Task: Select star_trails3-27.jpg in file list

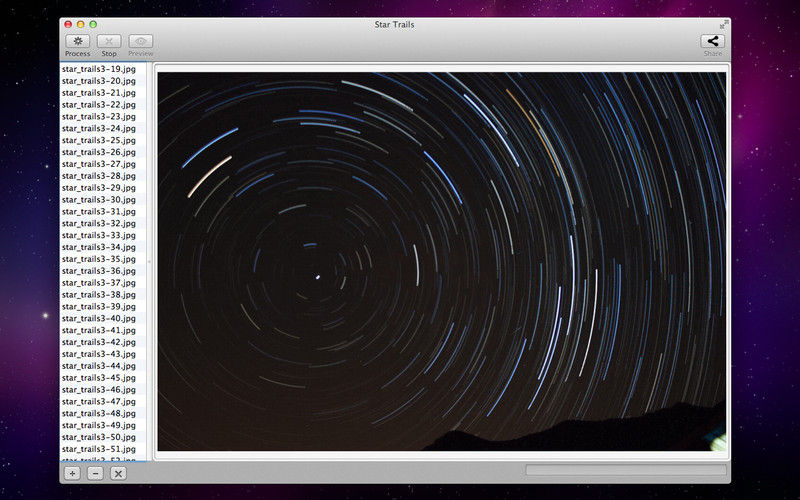Action: pyautogui.click(x=103, y=164)
